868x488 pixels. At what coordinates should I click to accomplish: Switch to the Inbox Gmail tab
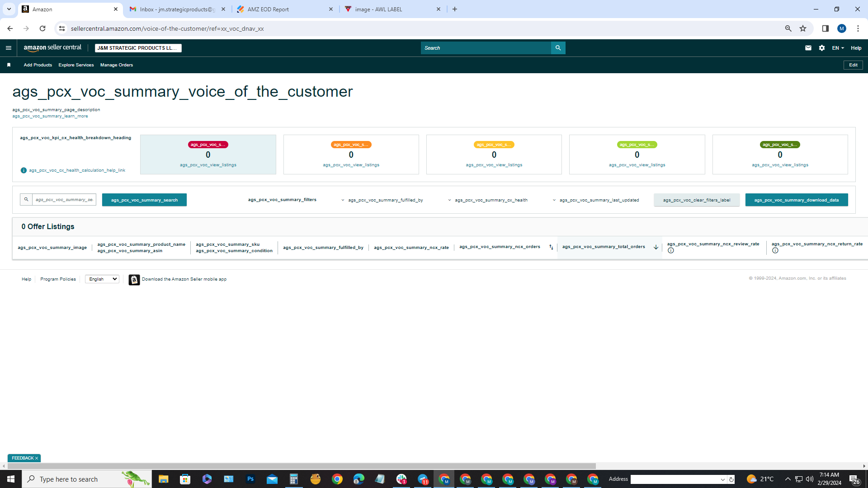[x=177, y=9]
